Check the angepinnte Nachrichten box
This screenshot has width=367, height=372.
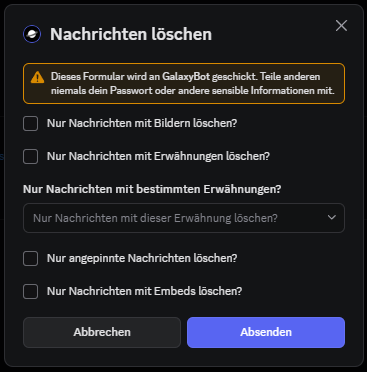(30, 258)
